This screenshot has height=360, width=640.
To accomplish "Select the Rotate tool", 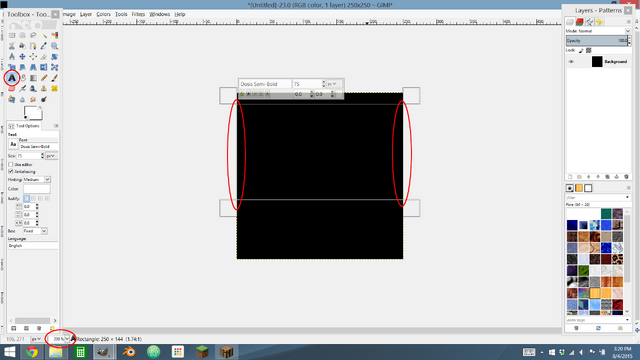I will 54,57.
